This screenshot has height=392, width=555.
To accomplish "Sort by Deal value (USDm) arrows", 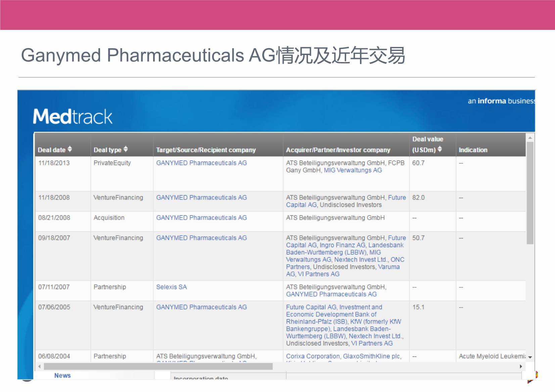I will click(x=440, y=149).
